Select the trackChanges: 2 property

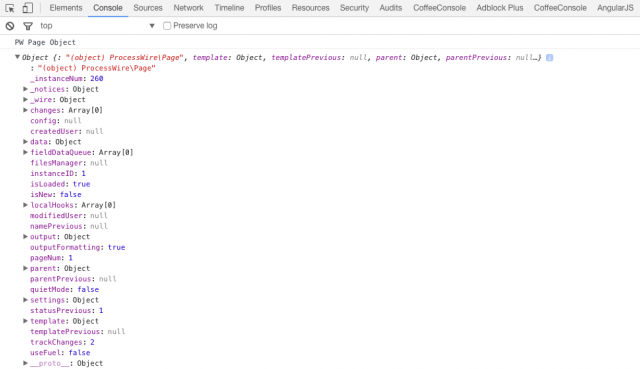pyautogui.click(x=62, y=342)
